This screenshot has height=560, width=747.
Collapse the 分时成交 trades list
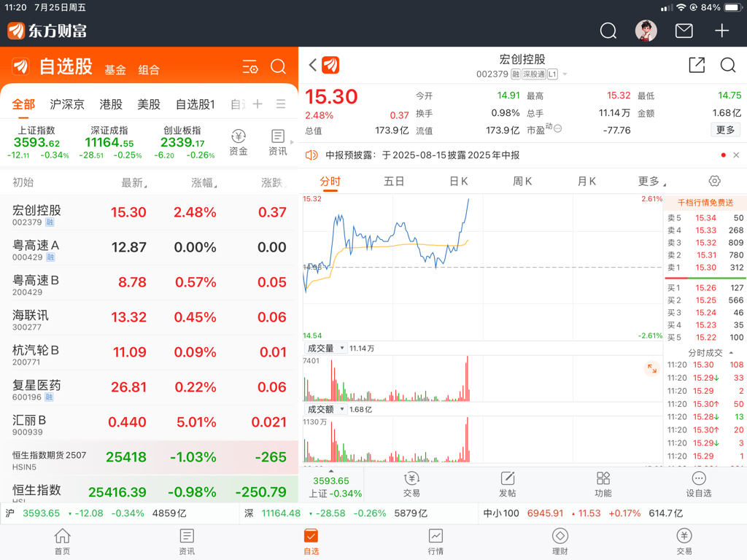pyautogui.click(x=731, y=353)
